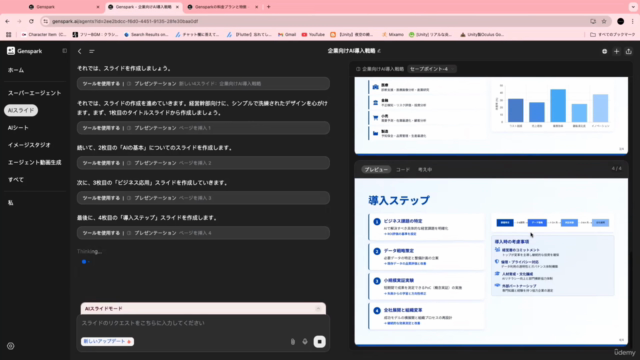Open すべて in the sidebar
Image resolution: width=640 pixels, height=360 pixels.
16,180
